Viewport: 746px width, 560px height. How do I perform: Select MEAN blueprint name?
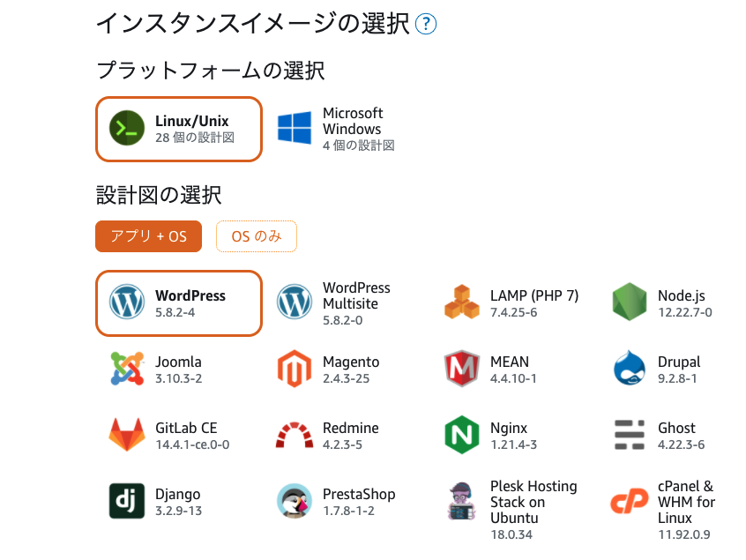[x=510, y=362]
